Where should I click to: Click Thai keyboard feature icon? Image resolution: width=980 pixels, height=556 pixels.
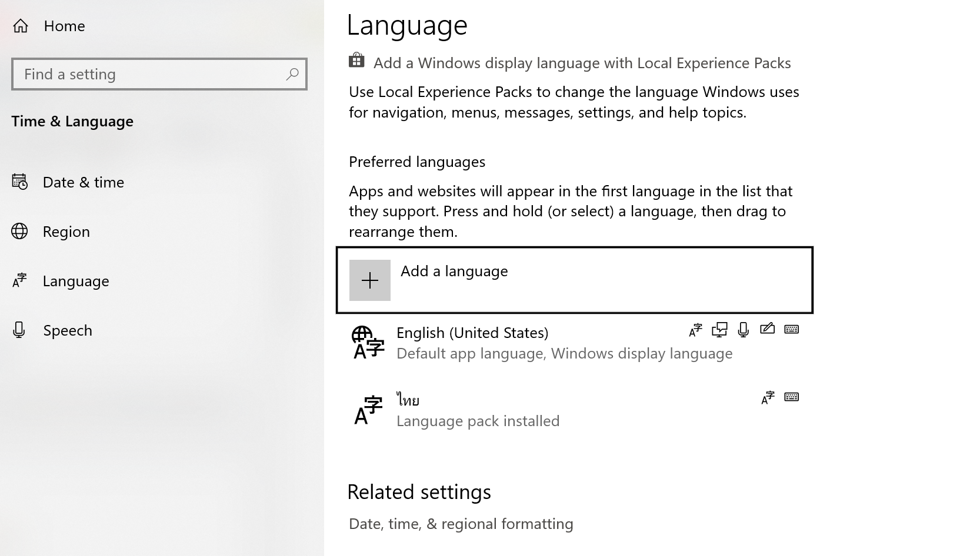792,397
